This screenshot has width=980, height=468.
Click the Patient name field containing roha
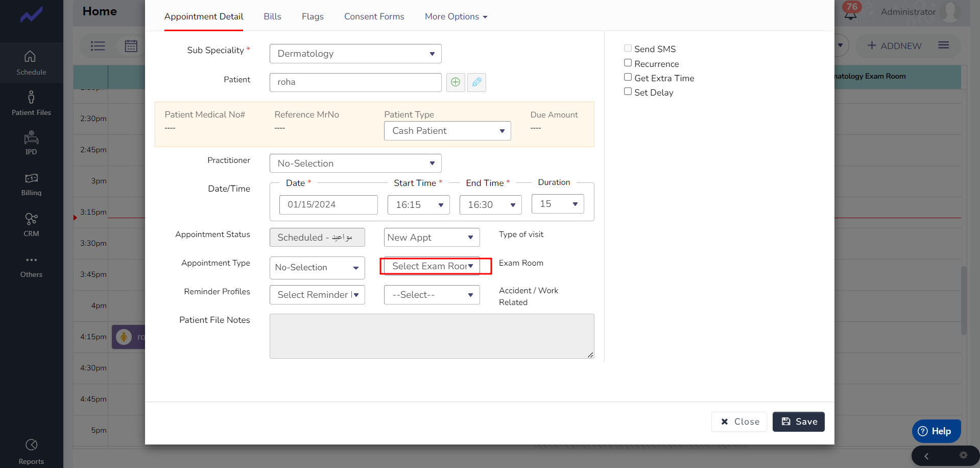pos(355,82)
